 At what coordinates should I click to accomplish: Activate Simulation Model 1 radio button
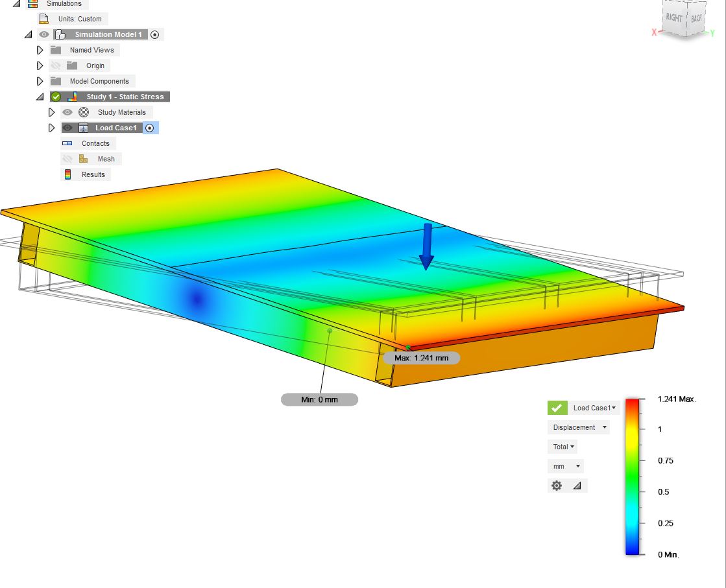click(154, 34)
